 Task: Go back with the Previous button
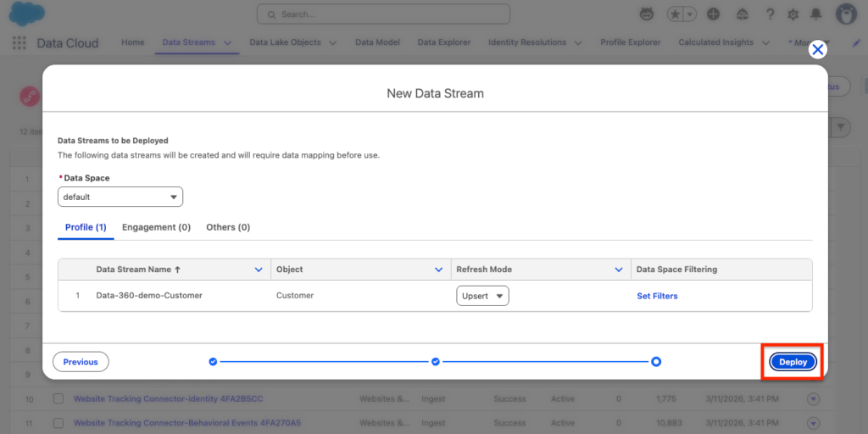point(81,362)
